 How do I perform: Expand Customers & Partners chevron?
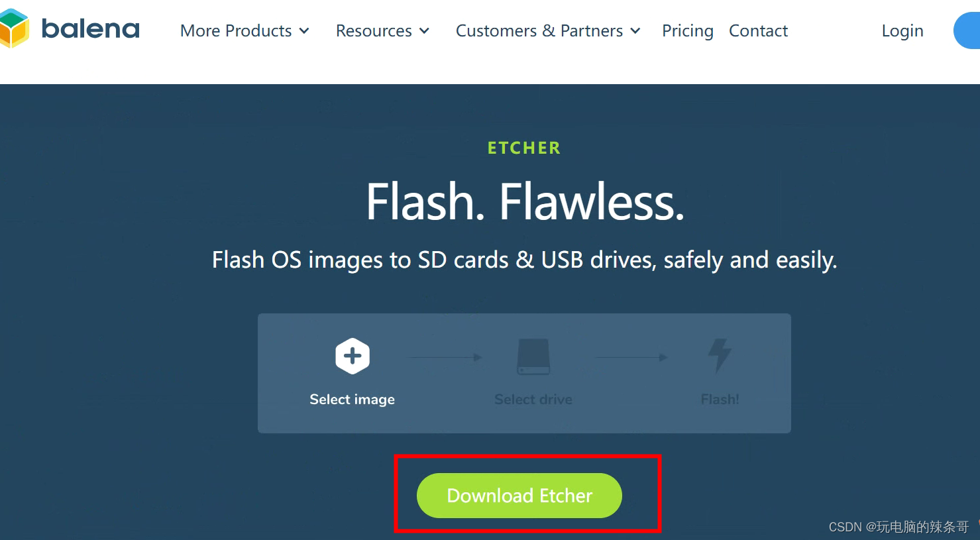(x=635, y=31)
